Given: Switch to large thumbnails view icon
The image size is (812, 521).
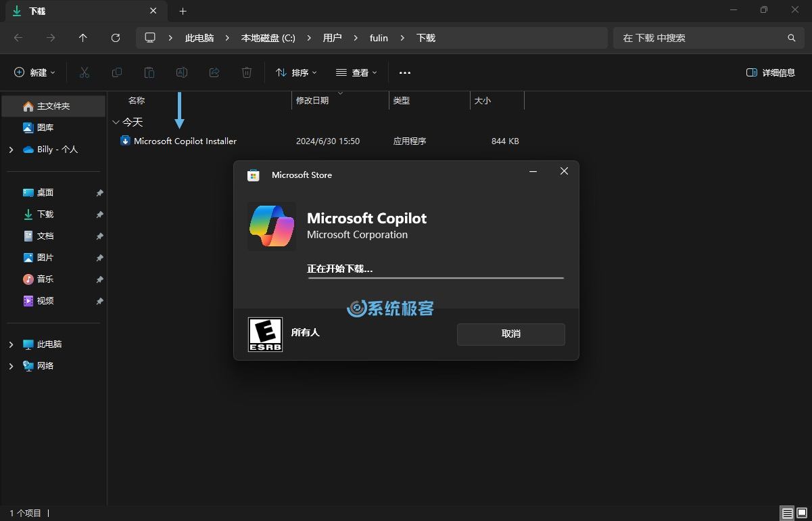Looking at the screenshot, I should tap(802, 513).
